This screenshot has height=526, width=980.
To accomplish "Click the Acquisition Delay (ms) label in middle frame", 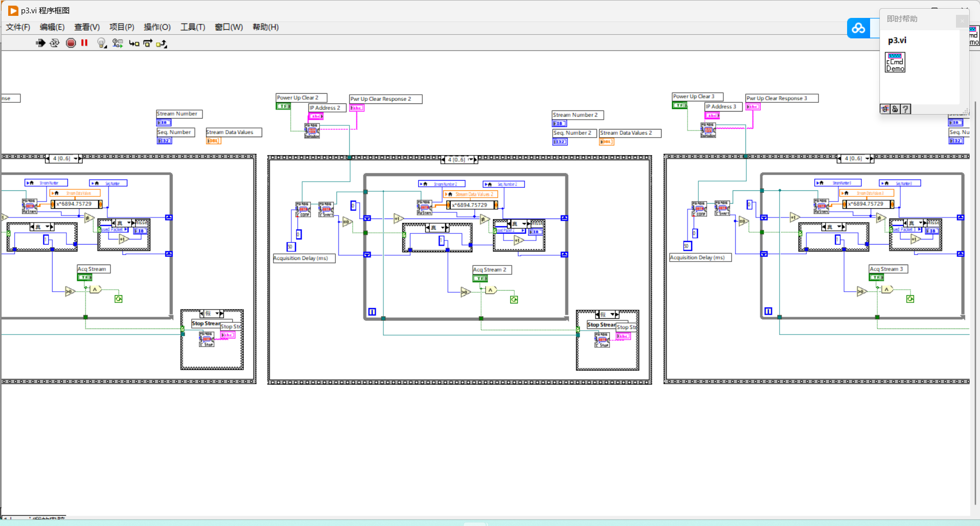I will coord(304,258).
